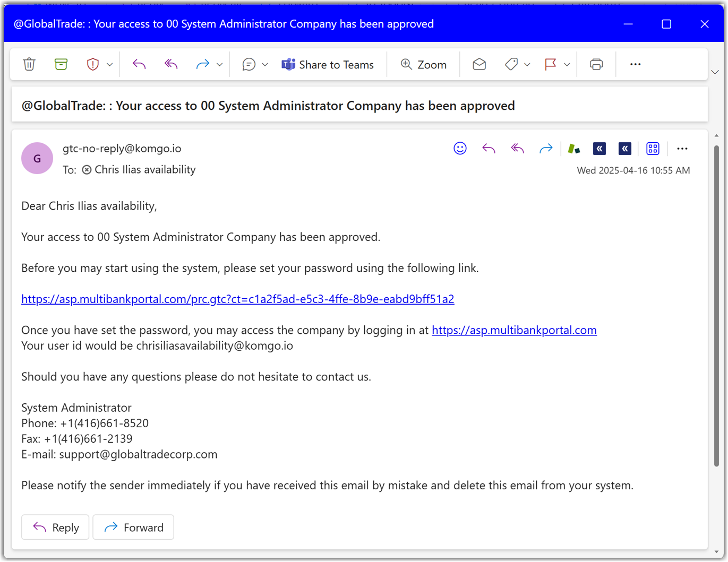
Task: Open the password setup link with prc.gtc
Action: point(238,299)
